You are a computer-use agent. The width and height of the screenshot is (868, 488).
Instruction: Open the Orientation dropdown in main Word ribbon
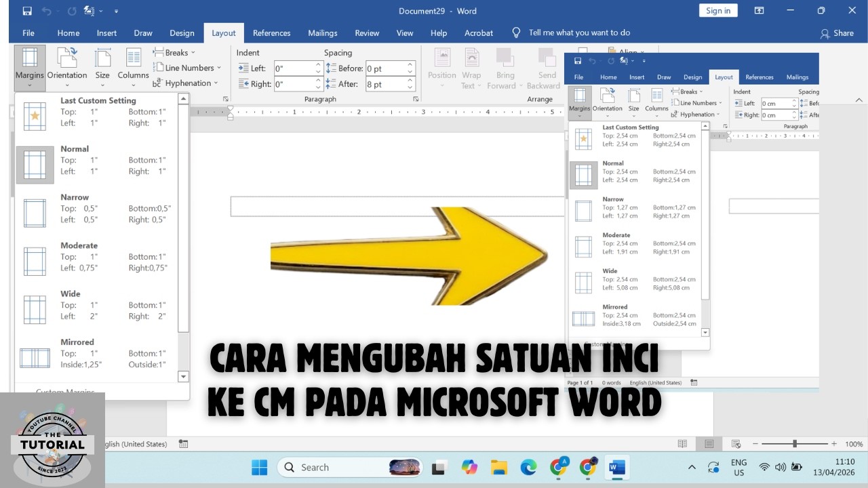(67, 68)
